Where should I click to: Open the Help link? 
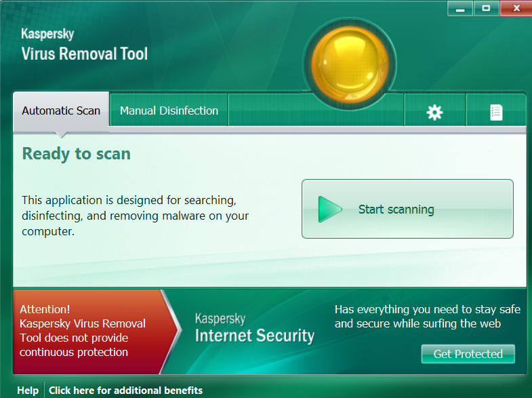[28, 391]
